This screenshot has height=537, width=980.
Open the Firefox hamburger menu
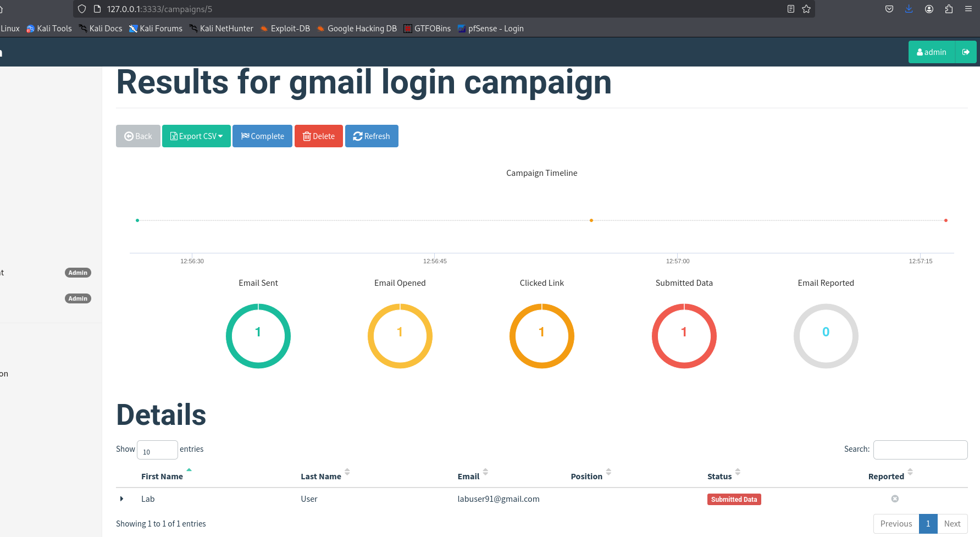tap(968, 9)
